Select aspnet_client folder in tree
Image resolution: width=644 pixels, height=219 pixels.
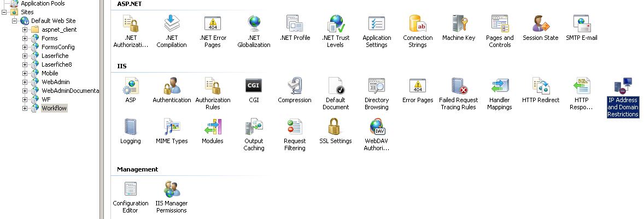click(59, 29)
